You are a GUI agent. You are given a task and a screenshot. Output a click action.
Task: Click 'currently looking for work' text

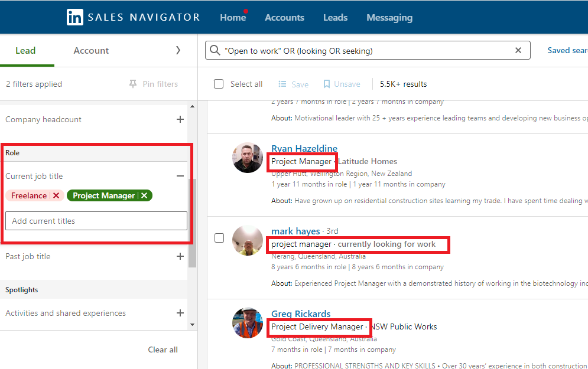coord(386,244)
